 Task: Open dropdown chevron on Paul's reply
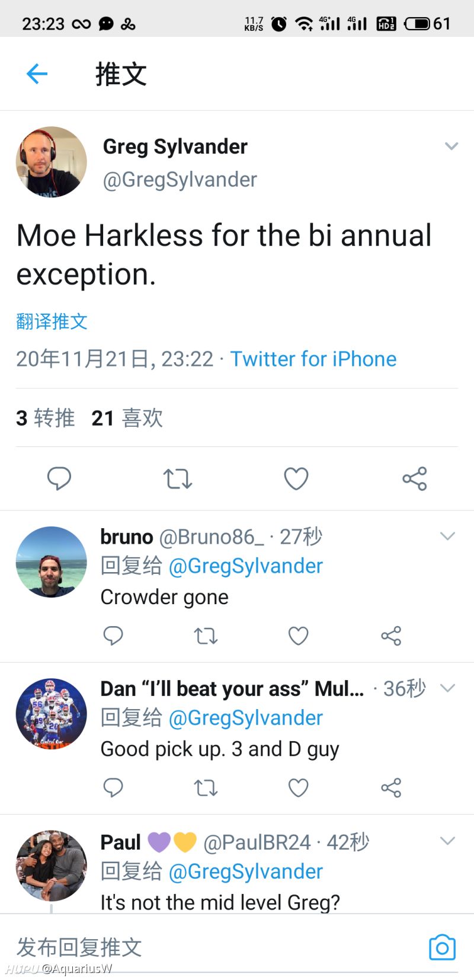448,841
